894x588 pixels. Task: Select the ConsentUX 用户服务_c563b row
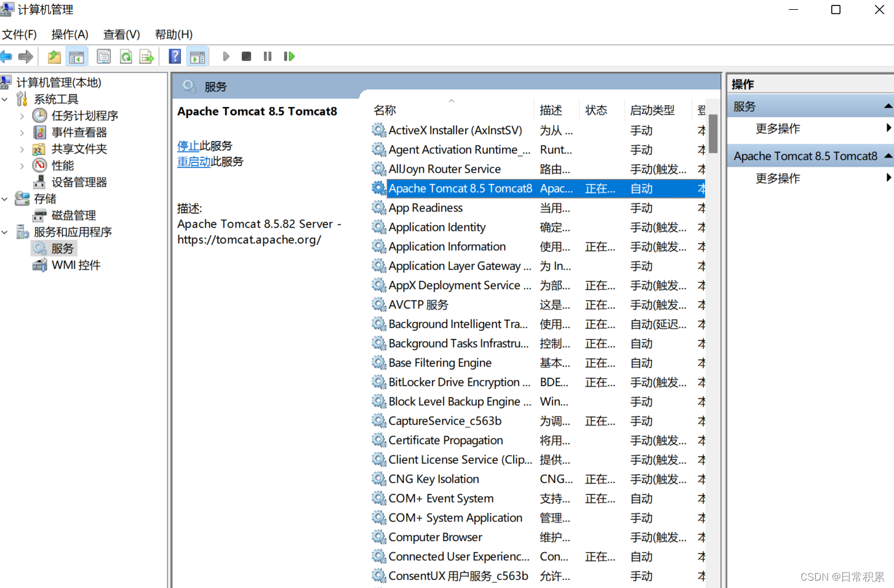coord(538,576)
